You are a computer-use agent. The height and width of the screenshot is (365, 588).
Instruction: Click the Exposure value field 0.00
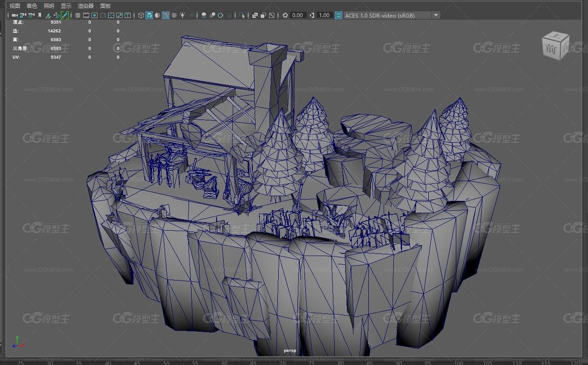(297, 15)
